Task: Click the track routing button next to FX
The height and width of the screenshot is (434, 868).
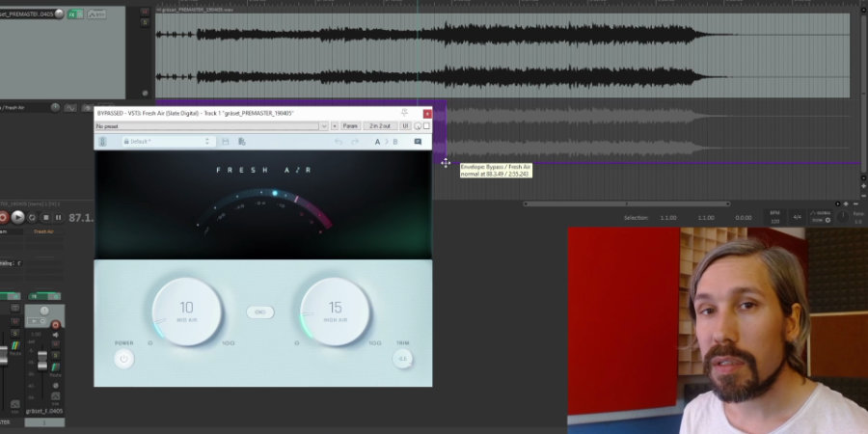Action: coord(96,14)
